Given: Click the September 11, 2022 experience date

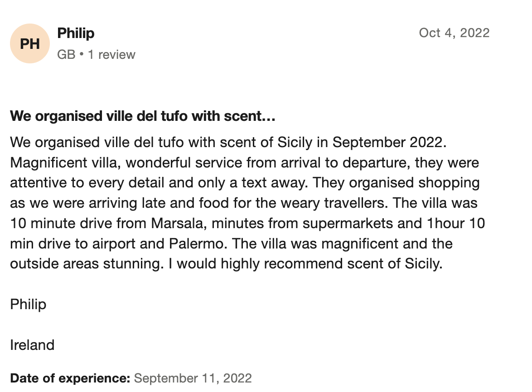Looking at the screenshot, I should [x=193, y=378].
